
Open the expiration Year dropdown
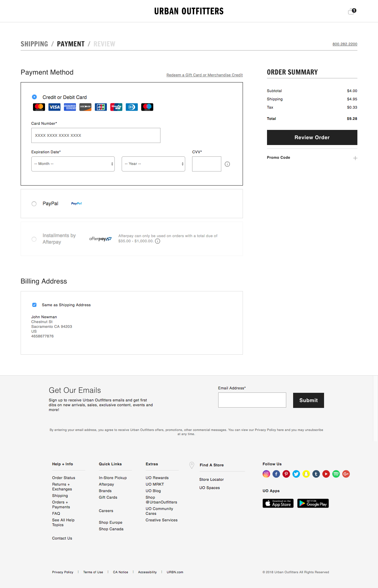(x=153, y=164)
